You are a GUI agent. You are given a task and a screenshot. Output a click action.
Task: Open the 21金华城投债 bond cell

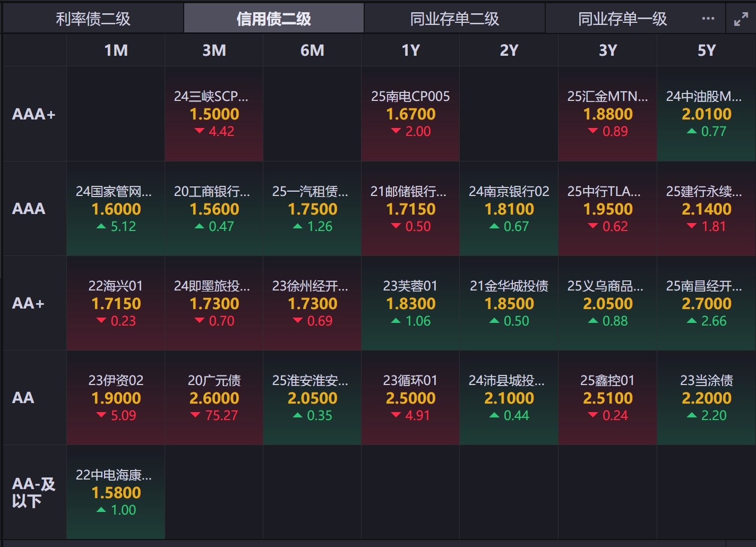coord(509,303)
